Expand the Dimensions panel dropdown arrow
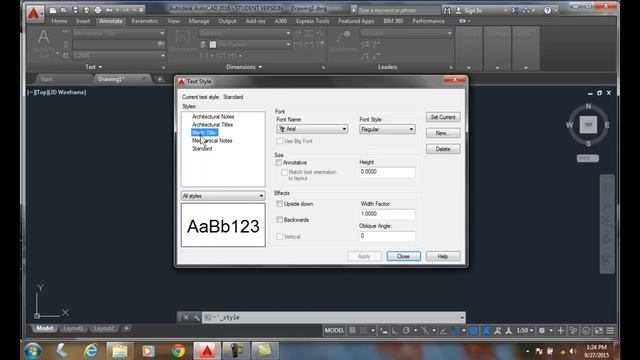This screenshot has height=360, width=640. click(260, 67)
